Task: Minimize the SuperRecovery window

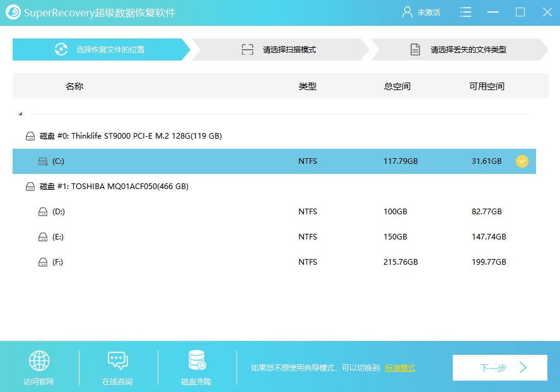Action: pyautogui.click(x=493, y=12)
